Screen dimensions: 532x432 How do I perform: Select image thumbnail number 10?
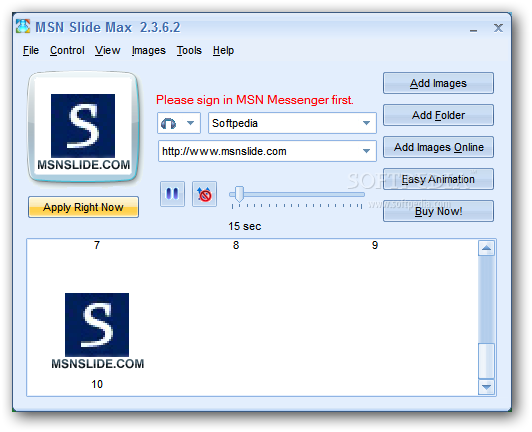pos(97,331)
